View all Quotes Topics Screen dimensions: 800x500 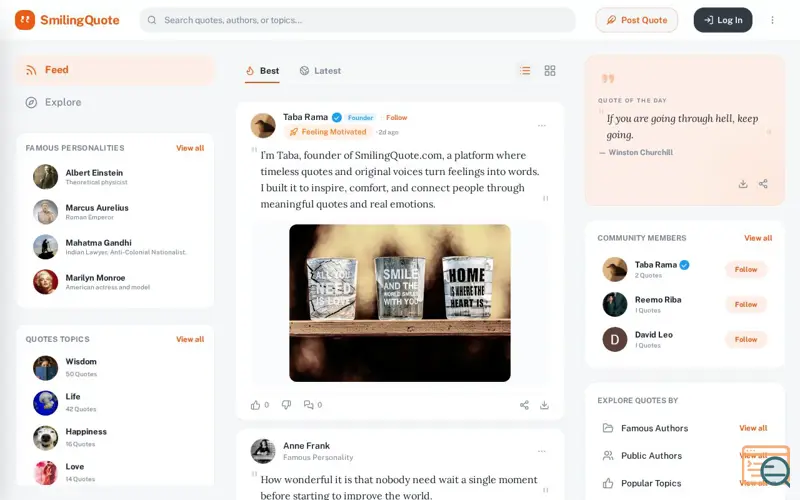pos(190,339)
